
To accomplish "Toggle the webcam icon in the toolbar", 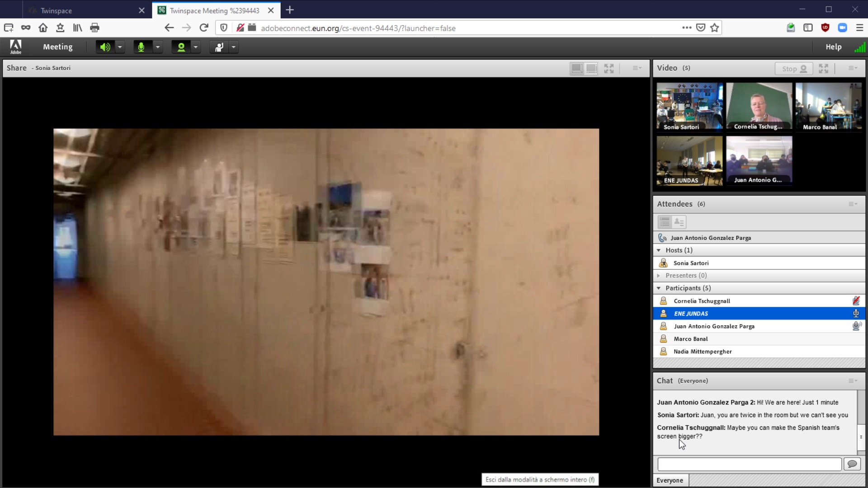I will (181, 47).
